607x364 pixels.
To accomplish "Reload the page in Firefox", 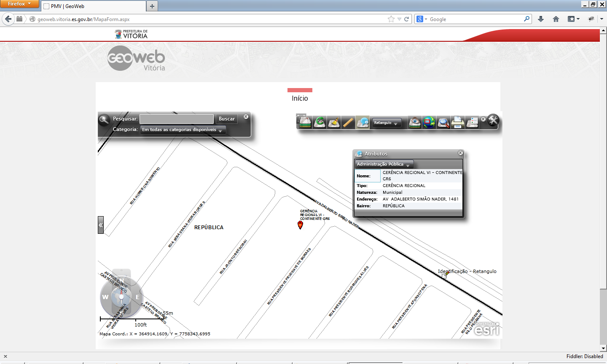I will click(x=407, y=19).
